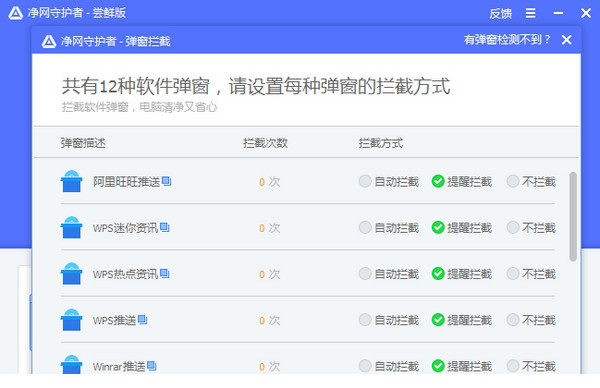Open popup preview icon beside Winrar推送

tap(152, 366)
